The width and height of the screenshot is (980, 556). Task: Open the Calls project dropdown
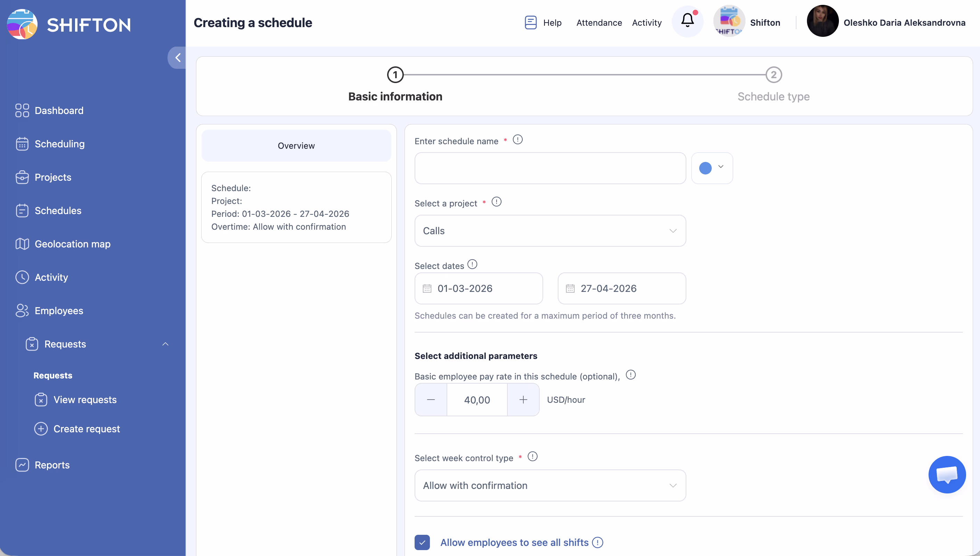(550, 231)
